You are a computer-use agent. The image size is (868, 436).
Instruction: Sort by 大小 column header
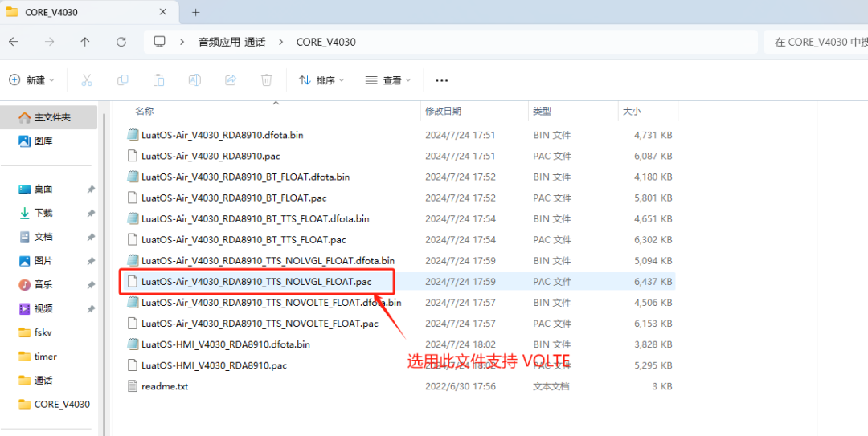pyautogui.click(x=632, y=112)
